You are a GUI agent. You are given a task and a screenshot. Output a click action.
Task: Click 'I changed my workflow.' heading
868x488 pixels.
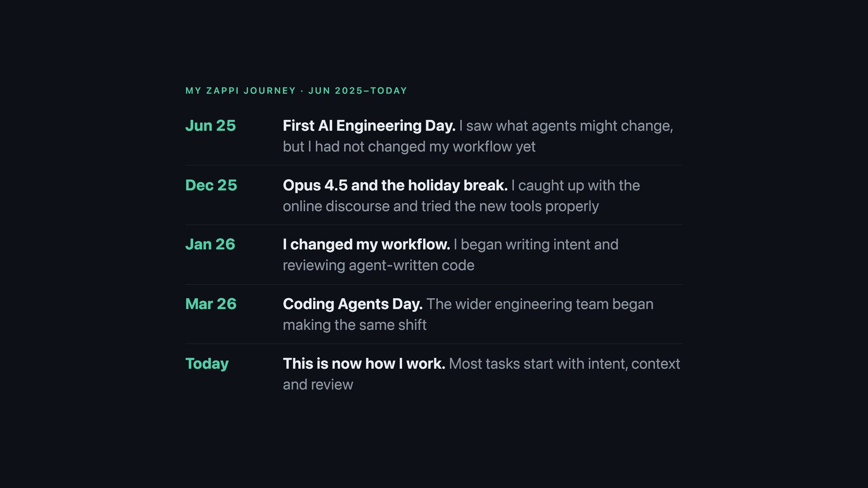pyautogui.click(x=367, y=244)
